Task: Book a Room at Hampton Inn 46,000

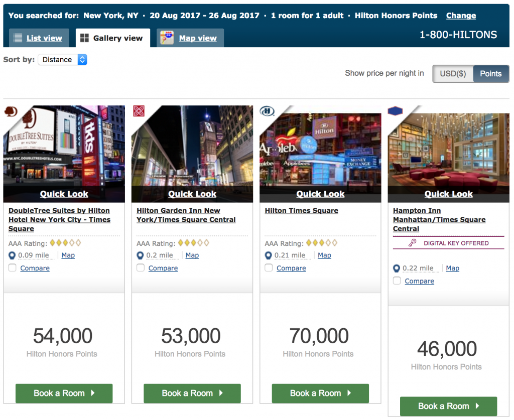Action: click(448, 406)
